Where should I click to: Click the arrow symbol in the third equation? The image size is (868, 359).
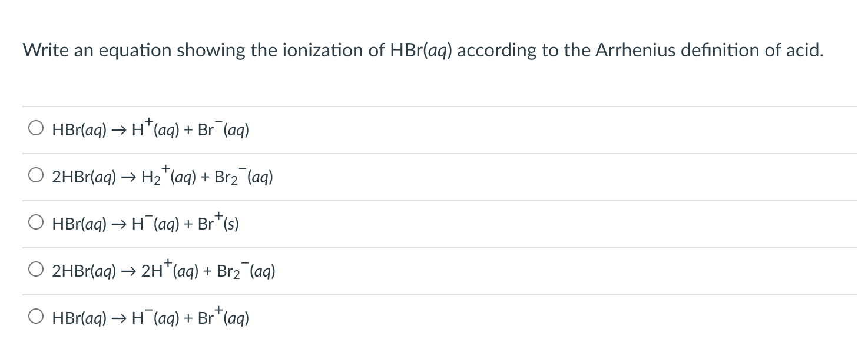[x=120, y=223]
